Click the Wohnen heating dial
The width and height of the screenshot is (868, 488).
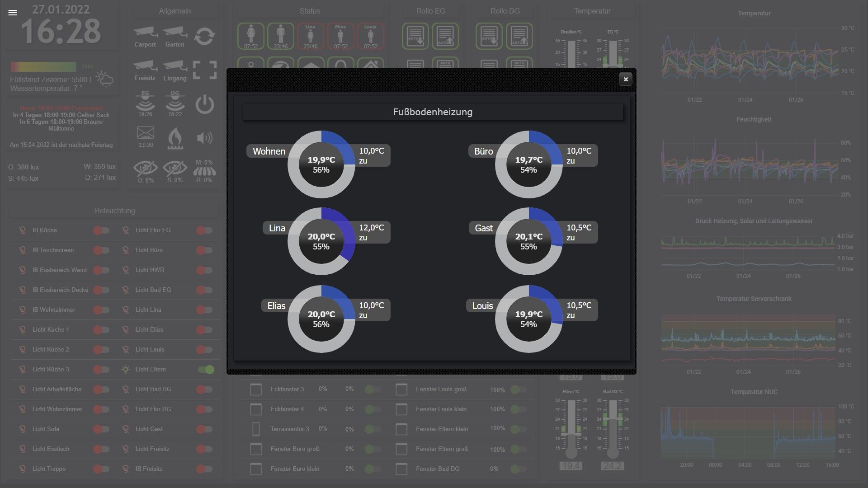[321, 164]
